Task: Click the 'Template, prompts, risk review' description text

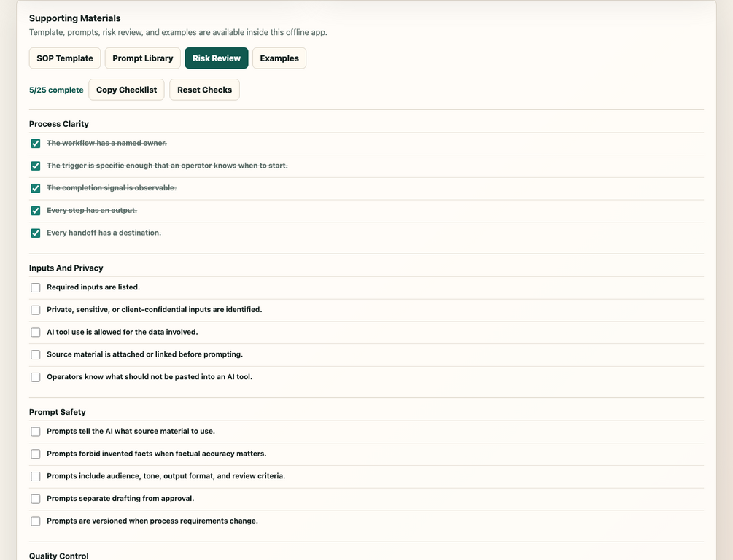Action: point(178,32)
